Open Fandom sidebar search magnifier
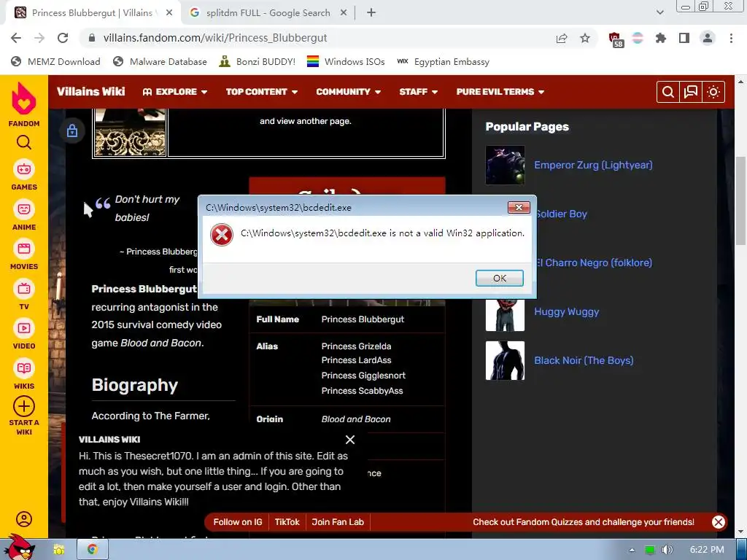Viewport: 747px width, 560px height. click(24, 142)
